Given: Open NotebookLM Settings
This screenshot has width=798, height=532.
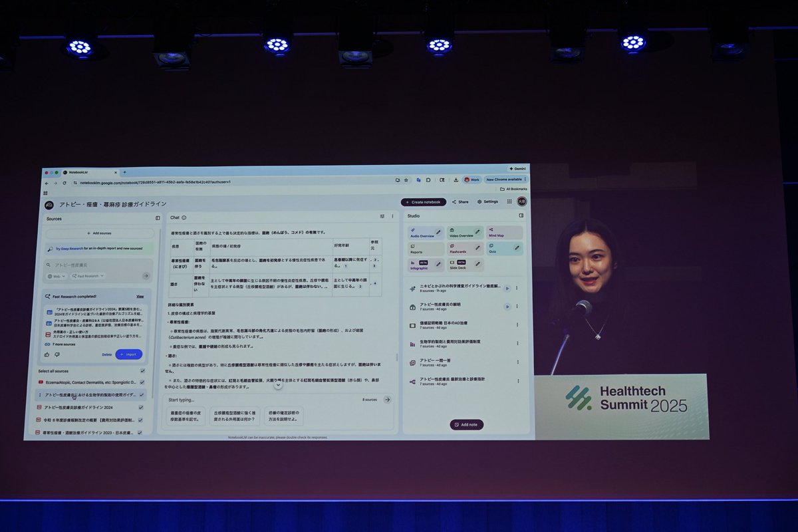Looking at the screenshot, I should coord(487,201).
